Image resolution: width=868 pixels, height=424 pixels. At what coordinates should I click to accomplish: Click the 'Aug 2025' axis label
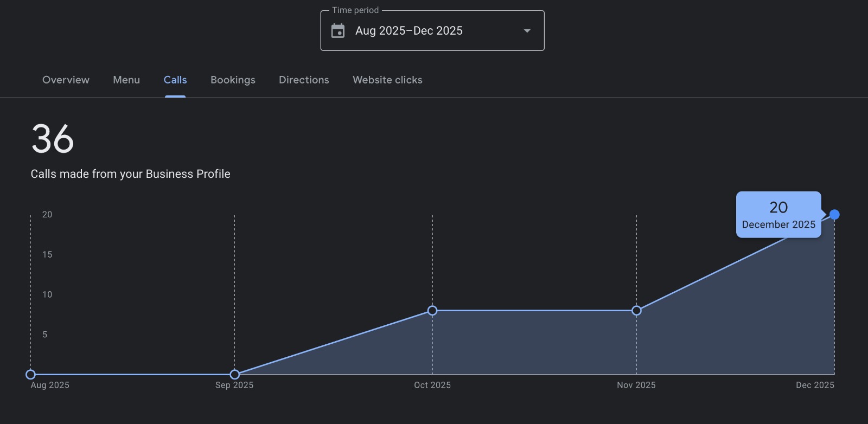[x=50, y=385]
